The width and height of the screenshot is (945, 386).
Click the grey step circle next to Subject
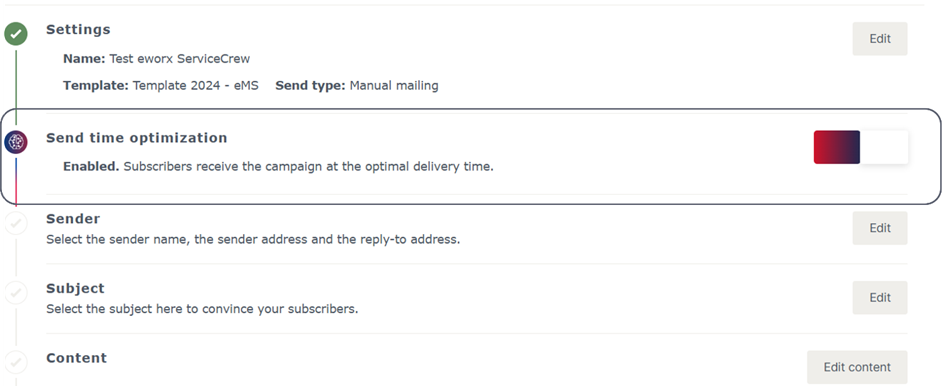click(16, 293)
